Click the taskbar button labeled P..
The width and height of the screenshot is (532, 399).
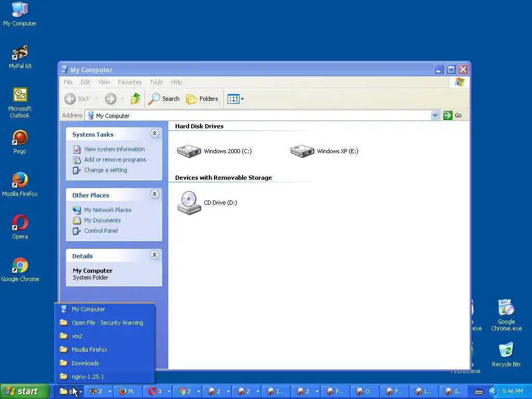coord(335,392)
